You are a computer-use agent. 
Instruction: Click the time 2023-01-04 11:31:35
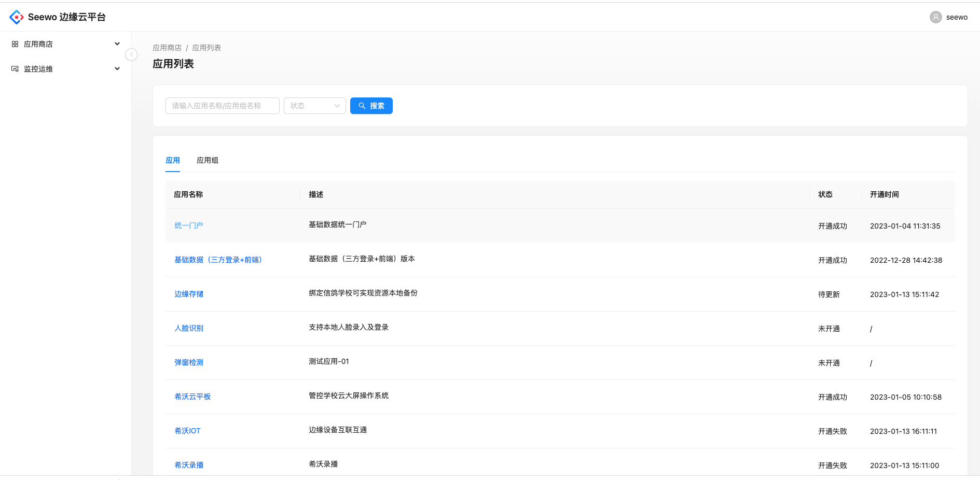(905, 226)
